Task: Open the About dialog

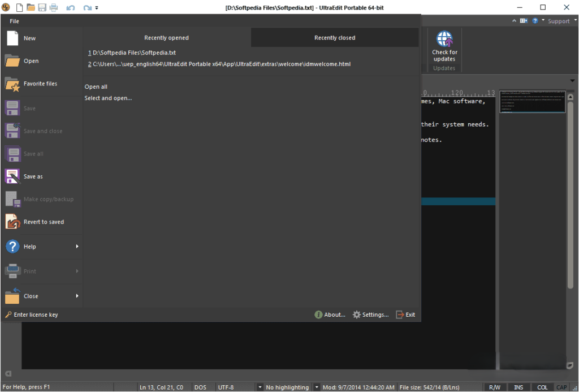Action: 330,315
